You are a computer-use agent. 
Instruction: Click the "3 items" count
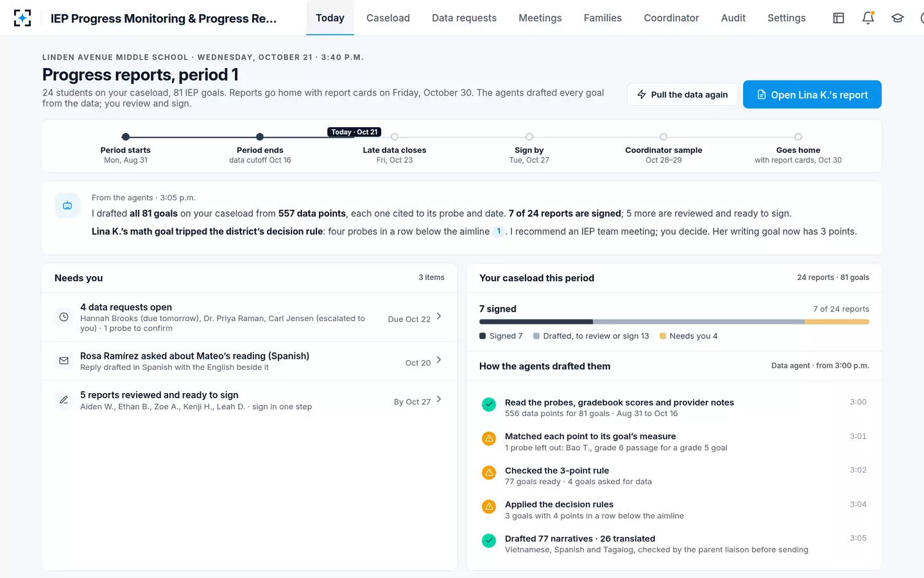431,277
